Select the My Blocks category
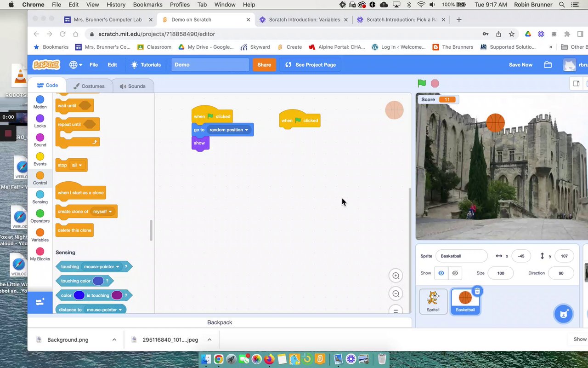This screenshot has width=588, height=368. coord(40,254)
